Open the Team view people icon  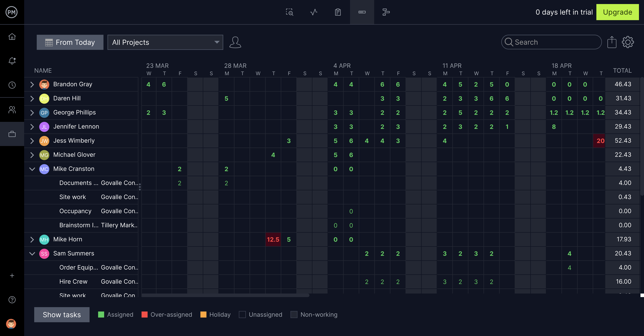click(x=12, y=109)
